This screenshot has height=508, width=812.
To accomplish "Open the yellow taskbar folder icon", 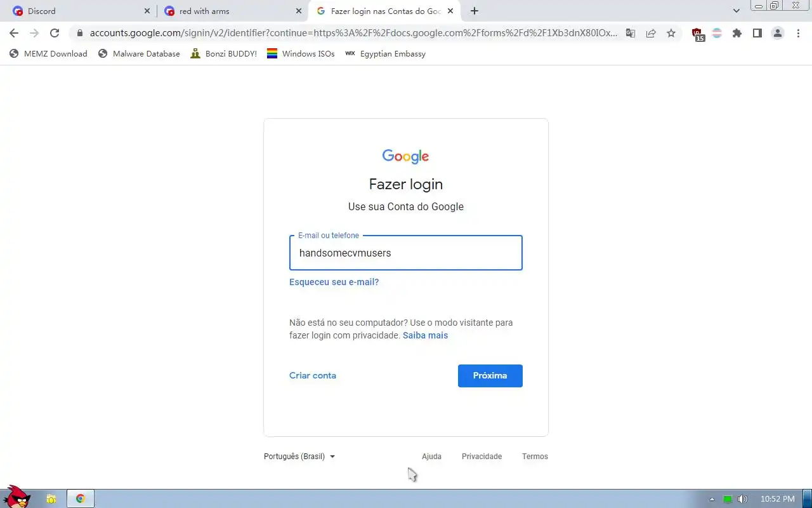I will click(51, 499).
